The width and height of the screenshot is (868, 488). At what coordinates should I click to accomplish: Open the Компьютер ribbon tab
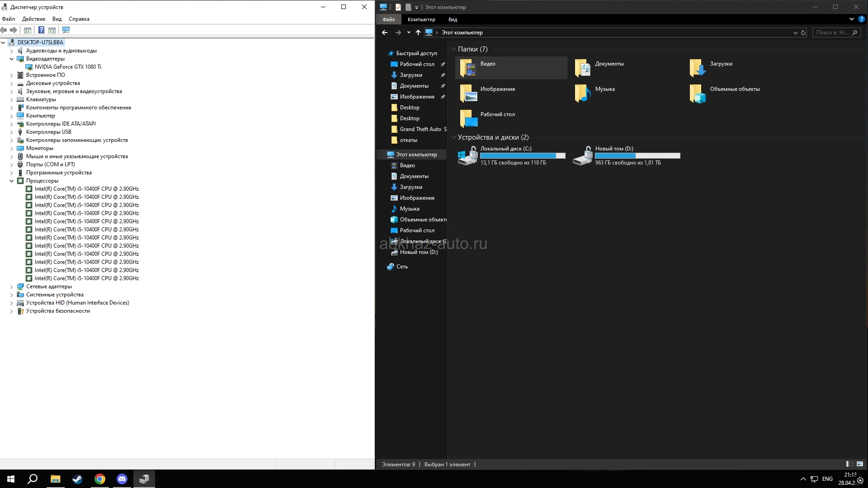point(421,19)
